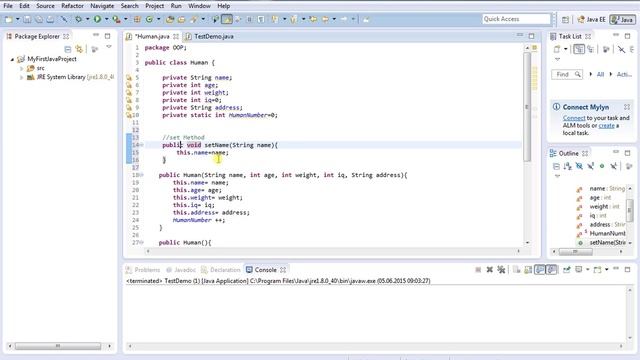640x360 pixels.
Task: Expand JRE System Library node
Action: [21, 77]
